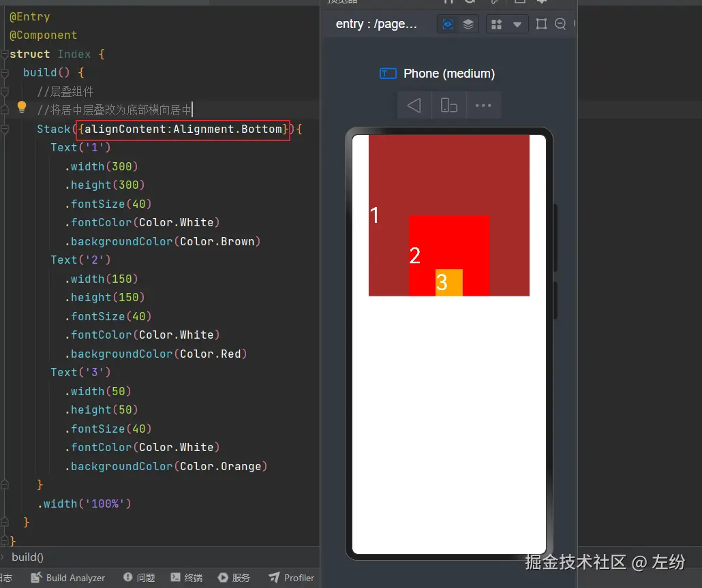Expand the breadcrumb chevron before build()
Screen dimensions: 702x588
[3, 557]
